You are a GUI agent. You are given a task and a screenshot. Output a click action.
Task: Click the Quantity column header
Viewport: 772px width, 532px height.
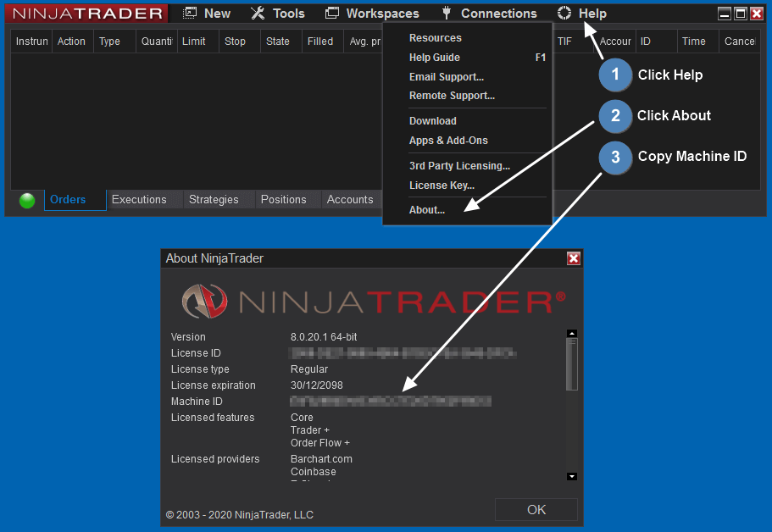click(157, 42)
